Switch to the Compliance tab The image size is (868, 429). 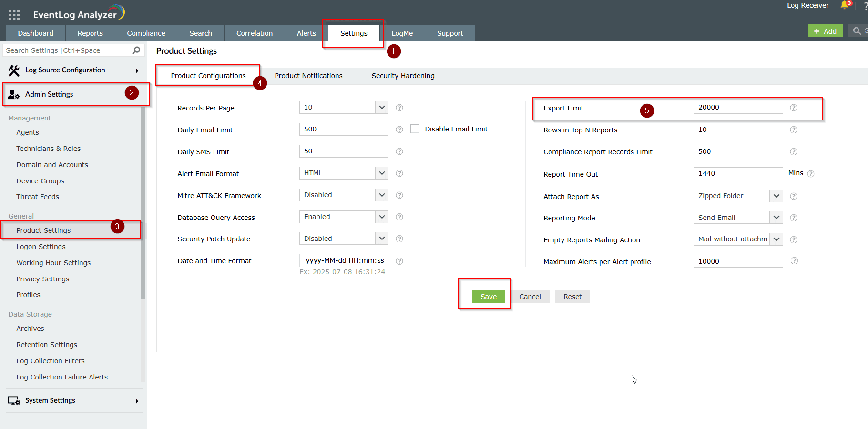coord(146,33)
